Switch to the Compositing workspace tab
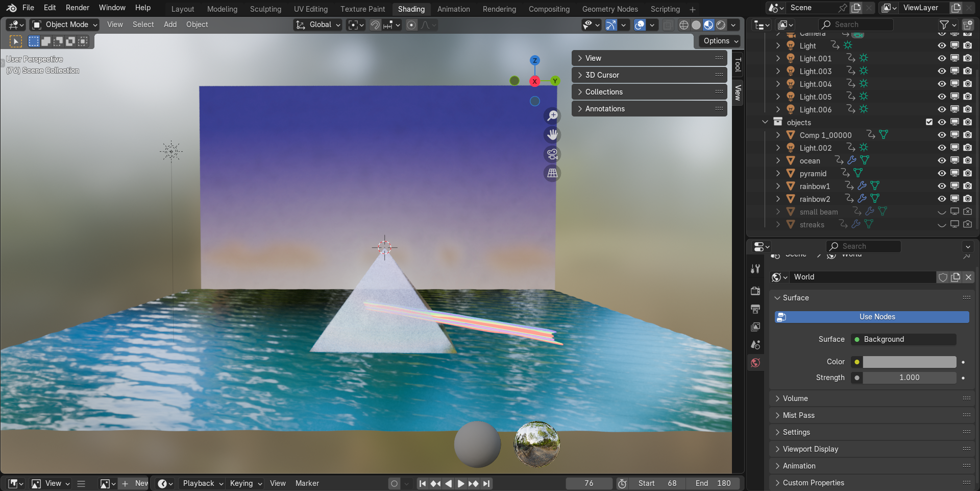This screenshot has width=980, height=491. 549,9
